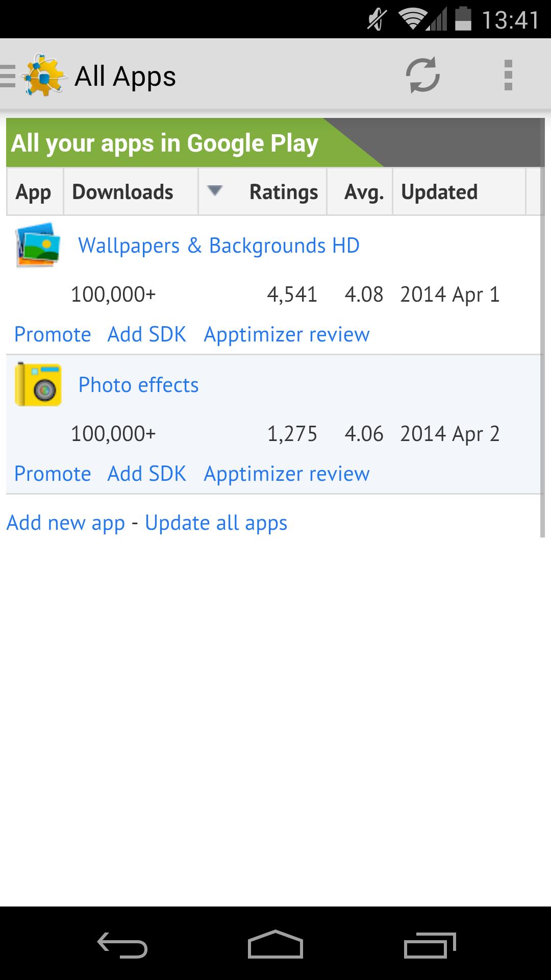
Task: Tap the refresh sync icon in the toolbar
Action: pyautogui.click(x=422, y=76)
